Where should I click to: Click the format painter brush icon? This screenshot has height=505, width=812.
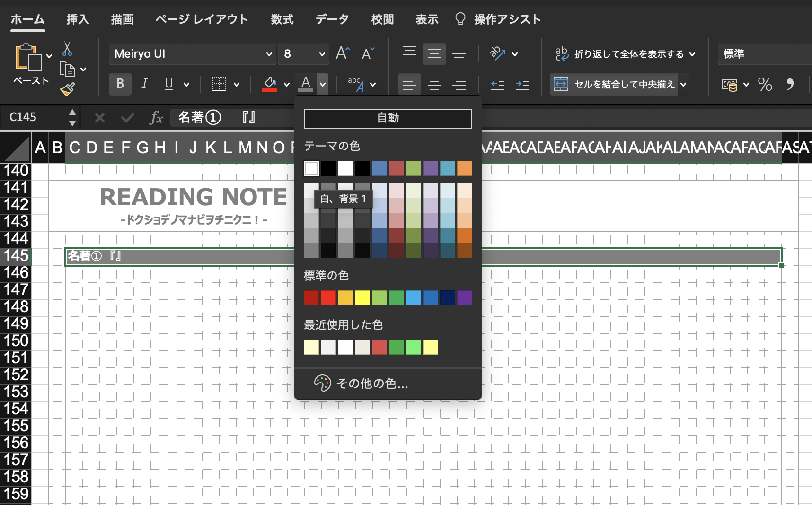click(x=67, y=89)
